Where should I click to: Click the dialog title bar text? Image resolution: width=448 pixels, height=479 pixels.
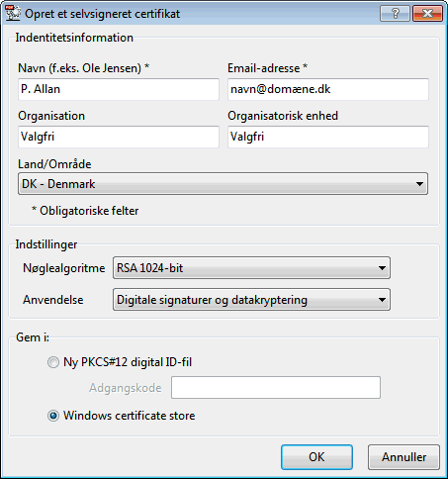pyautogui.click(x=103, y=14)
